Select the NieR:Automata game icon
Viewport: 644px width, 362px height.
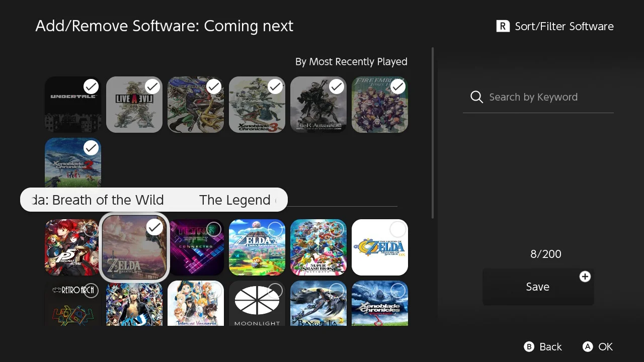pos(318,105)
